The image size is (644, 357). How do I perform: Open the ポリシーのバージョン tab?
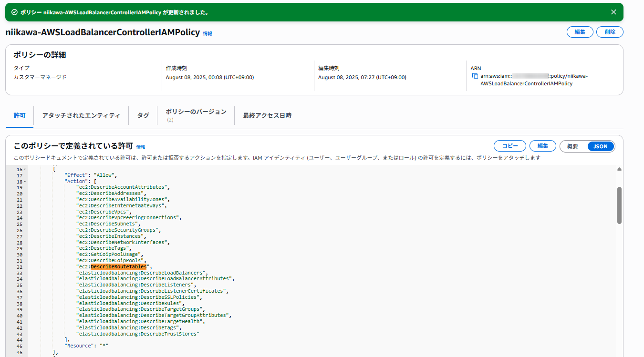[196, 115]
